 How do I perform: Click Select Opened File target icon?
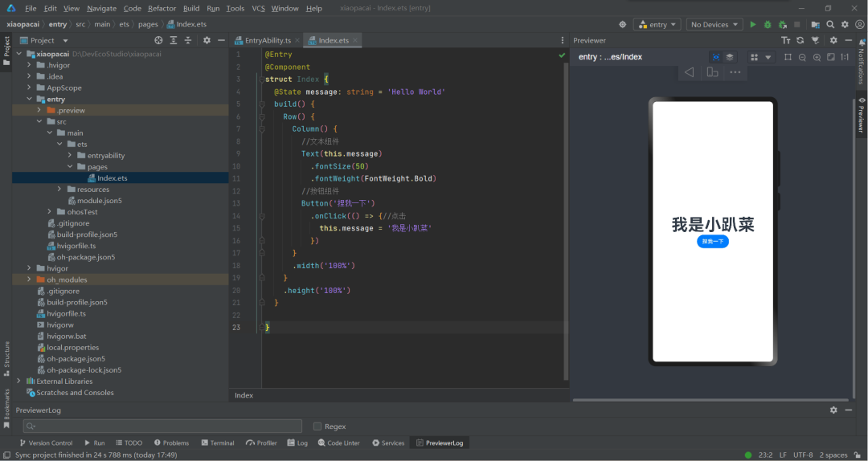tap(158, 40)
